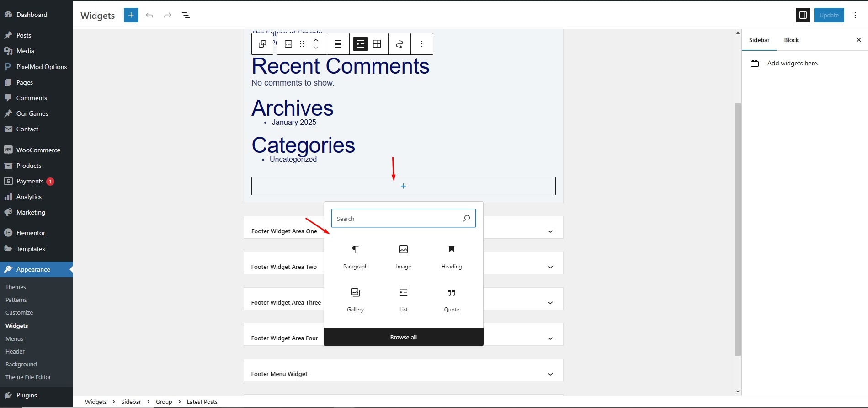Toggle the settings sidebar panel
The height and width of the screenshot is (408, 868).
click(803, 15)
